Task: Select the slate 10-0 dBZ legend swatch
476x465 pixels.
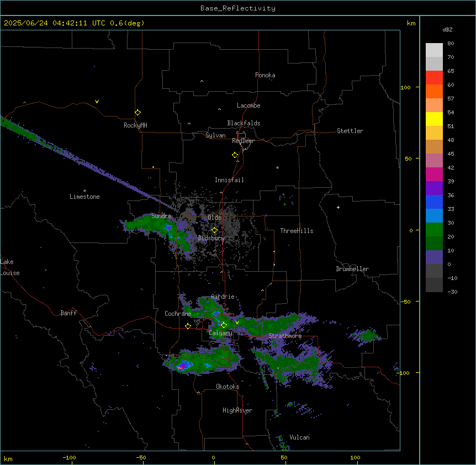Action: coord(434,257)
